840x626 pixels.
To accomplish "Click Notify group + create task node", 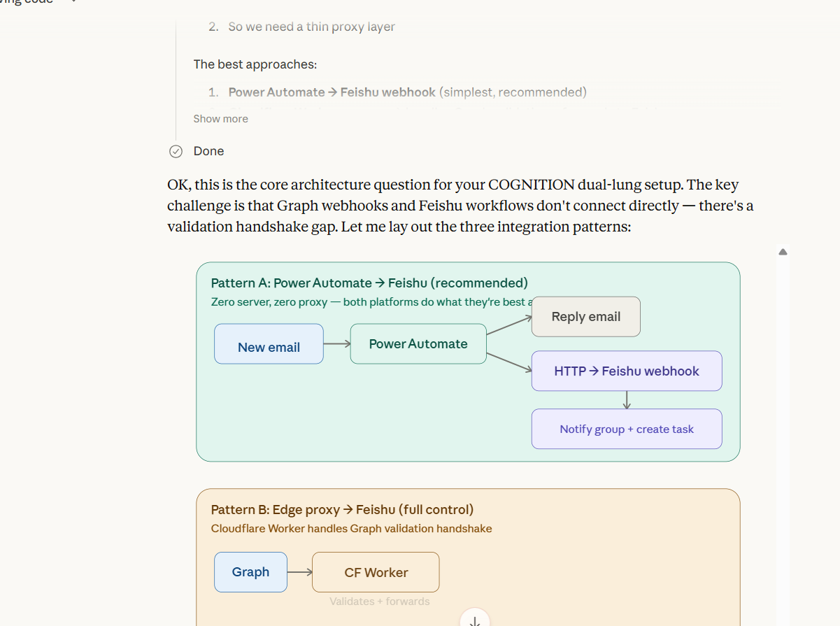I will coord(626,429).
